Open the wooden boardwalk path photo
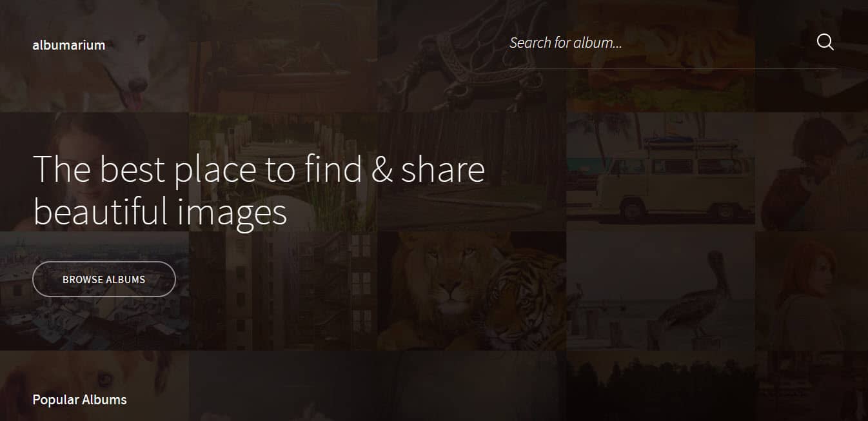Viewport: 868px width, 421px height. pos(283,172)
